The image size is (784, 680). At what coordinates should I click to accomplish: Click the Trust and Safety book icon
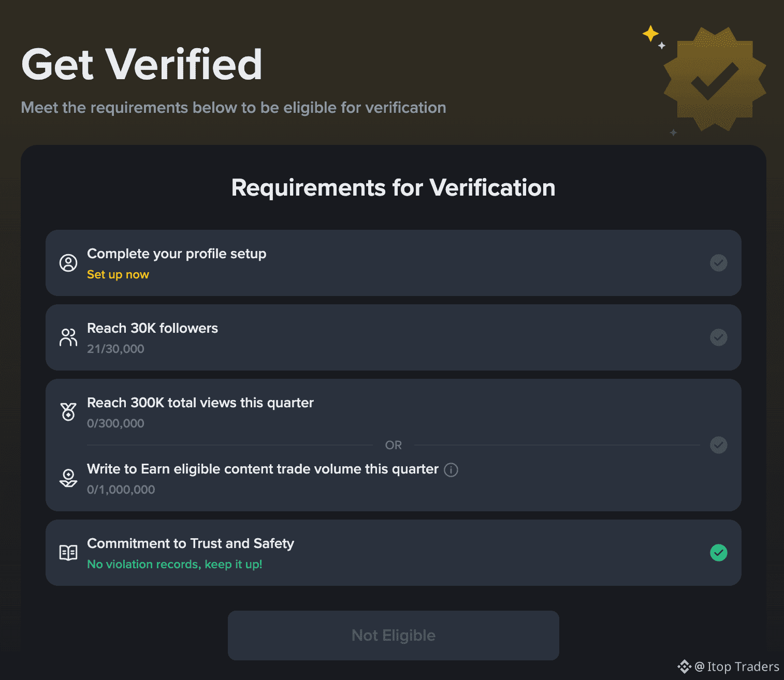coord(68,553)
